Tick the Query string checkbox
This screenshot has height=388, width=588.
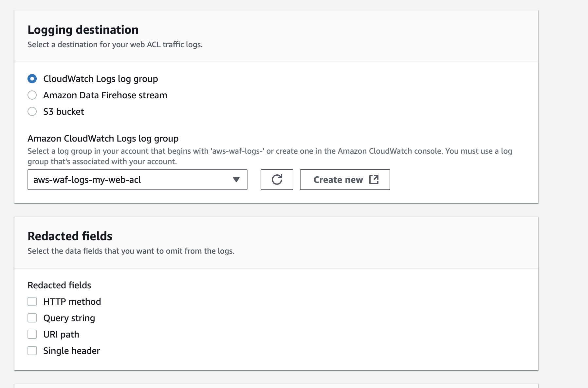point(32,318)
